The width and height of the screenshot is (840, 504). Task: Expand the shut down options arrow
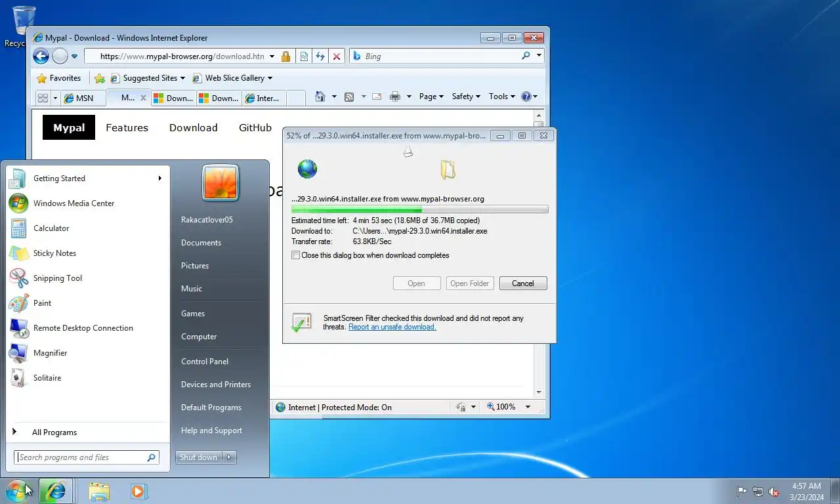[230, 457]
